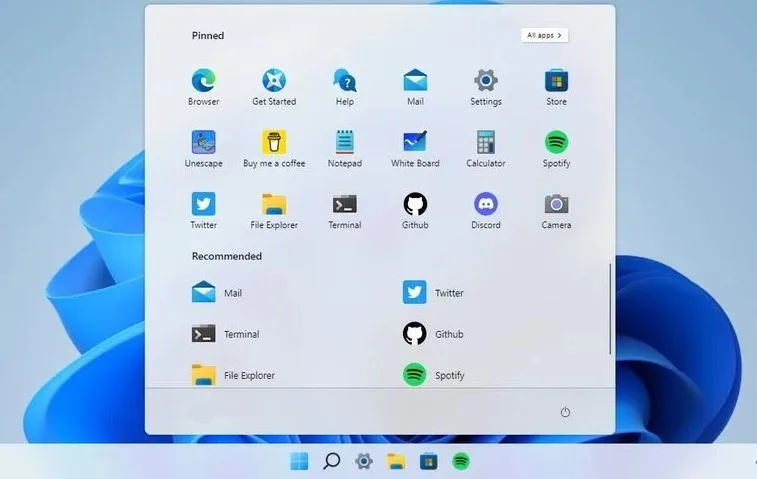Open Search from the taskbar

click(331, 461)
